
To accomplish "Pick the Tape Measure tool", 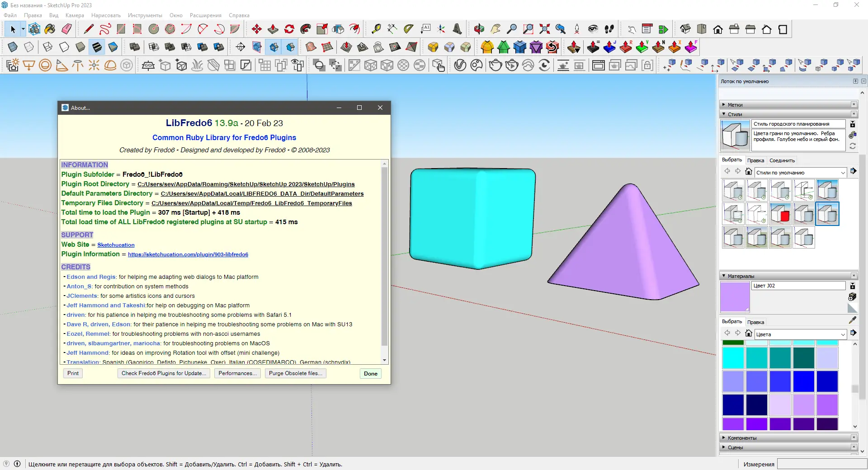I will point(376,29).
